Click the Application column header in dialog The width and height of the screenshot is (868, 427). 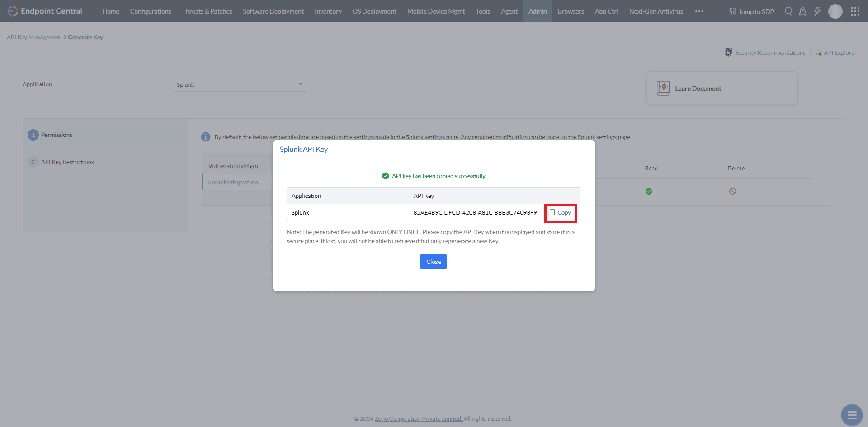point(306,196)
